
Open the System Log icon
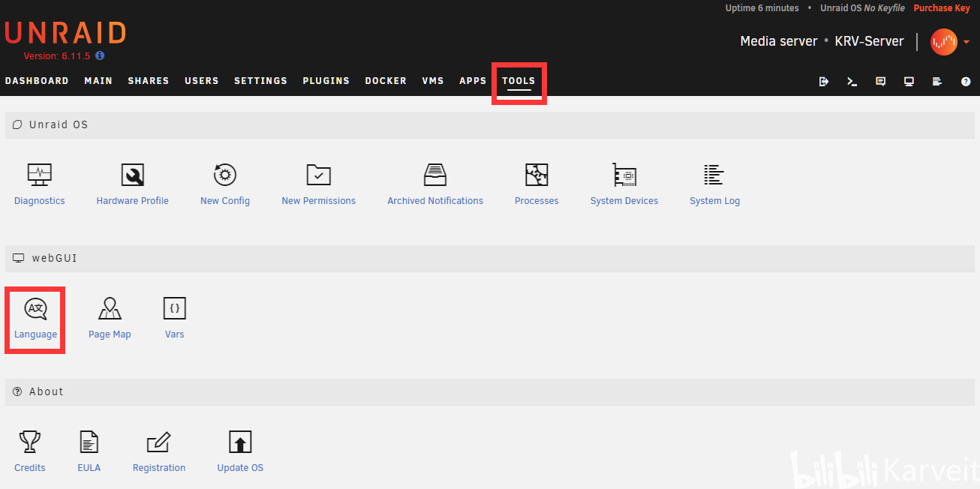(x=714, y=175)
